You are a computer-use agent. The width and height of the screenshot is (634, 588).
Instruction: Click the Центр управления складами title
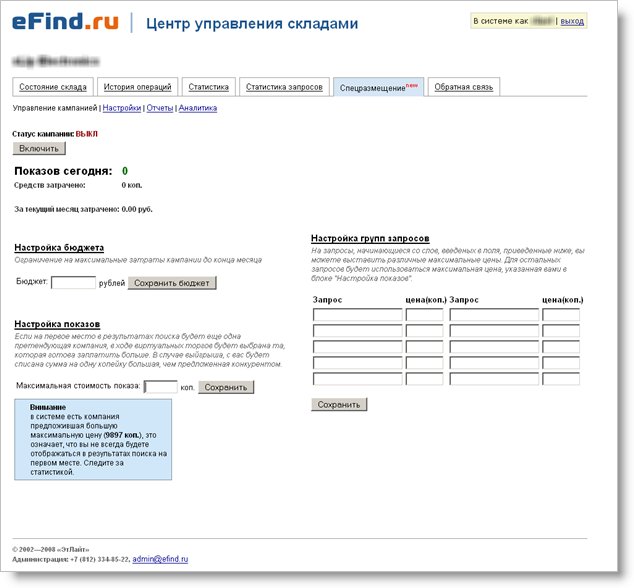[x=252, y=23]
